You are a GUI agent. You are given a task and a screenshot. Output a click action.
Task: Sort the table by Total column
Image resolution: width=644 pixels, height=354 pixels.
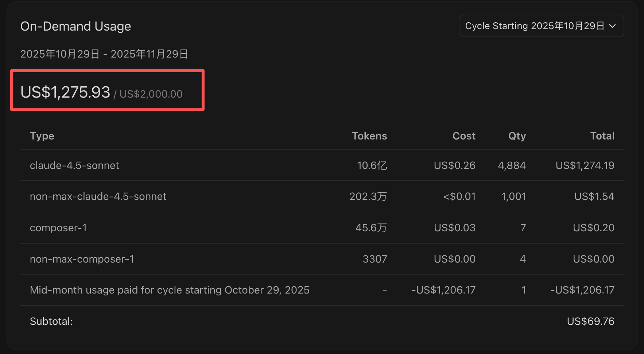pos(602,136)
